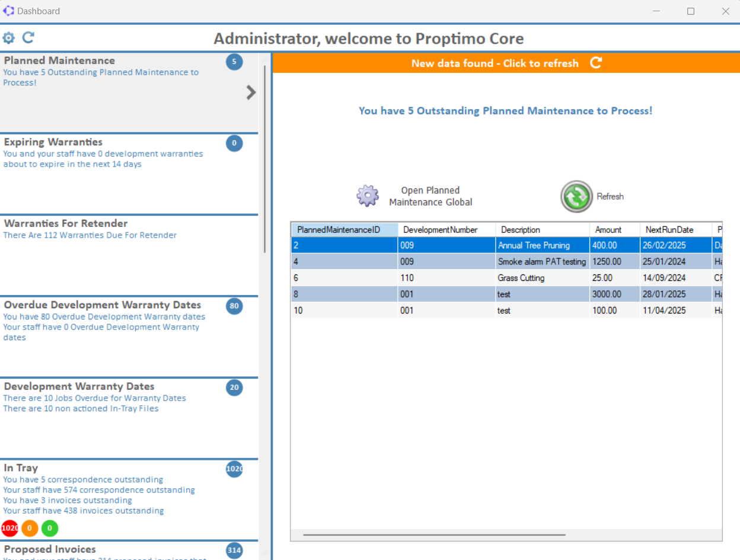Maximize the Dashboard window
This screenshot has height=560, width=740.
click(691, 11)
